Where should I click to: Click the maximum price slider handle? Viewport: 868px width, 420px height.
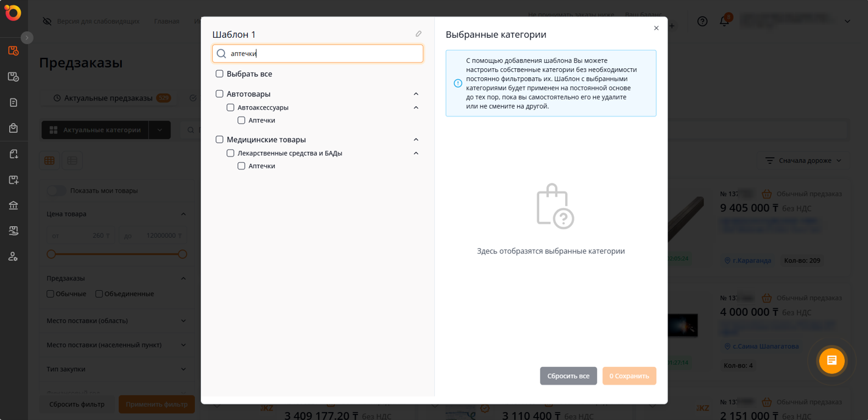183,254
